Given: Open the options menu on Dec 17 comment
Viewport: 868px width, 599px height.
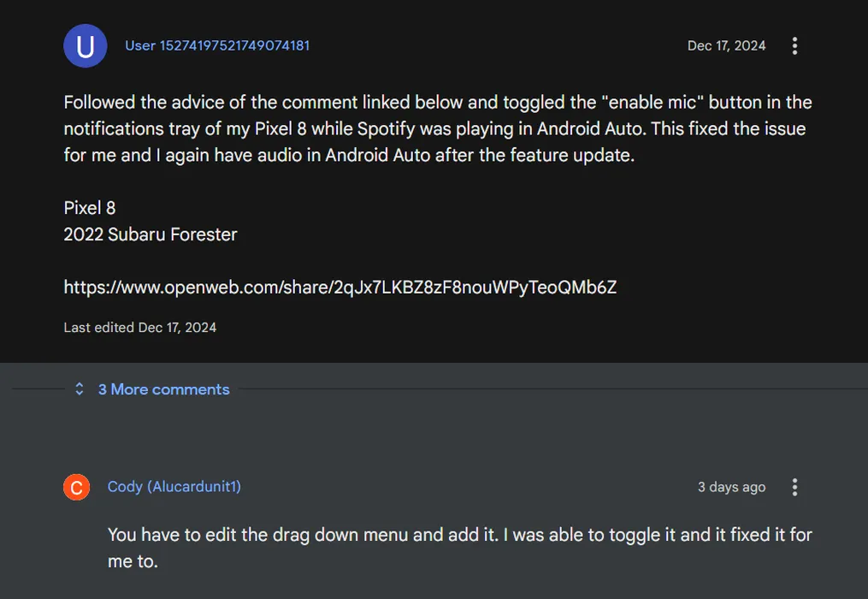Looking at the screenshot, I should (794, 45).
